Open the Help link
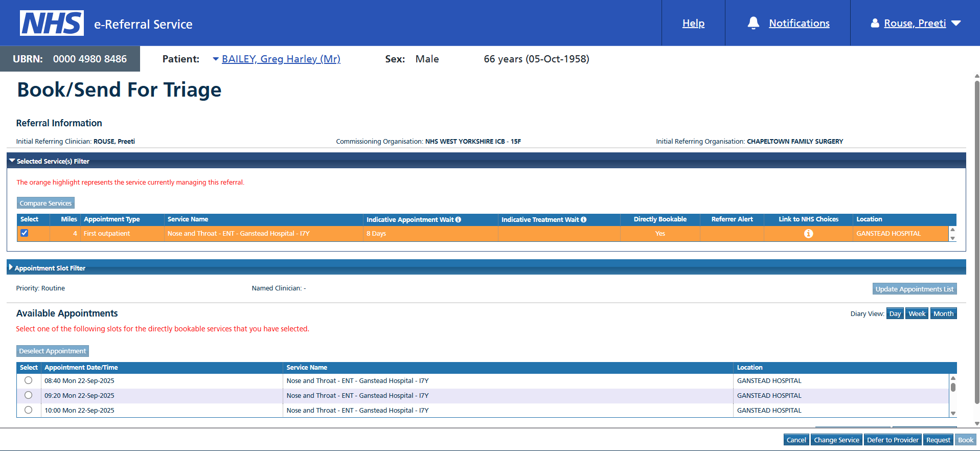 pyautogui.click(x=693, y=23)
